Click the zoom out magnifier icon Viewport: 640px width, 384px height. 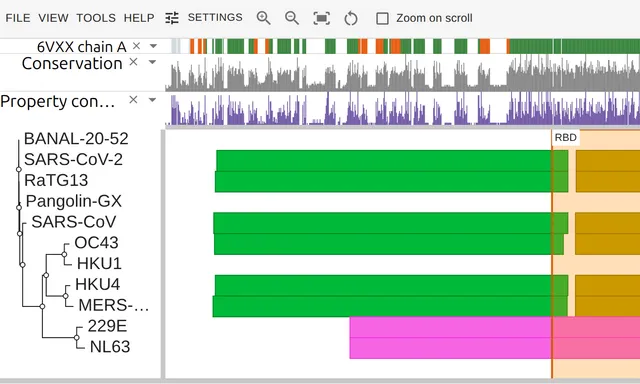pyautogui.click(x=292, y=18)
